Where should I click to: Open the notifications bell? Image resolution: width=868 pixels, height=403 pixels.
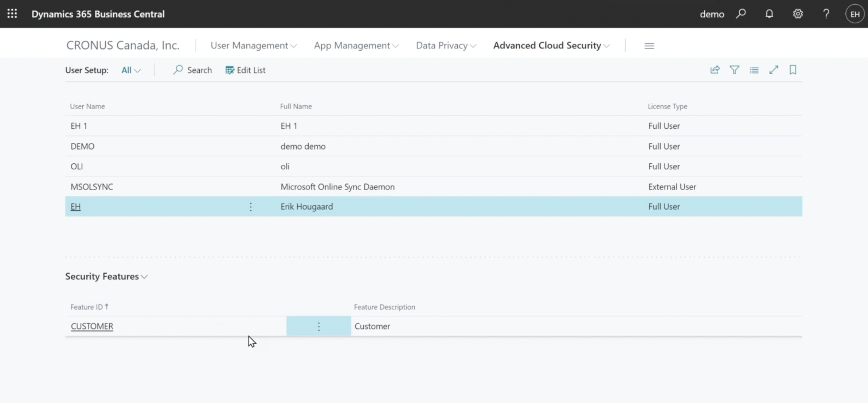coord(769,14)
